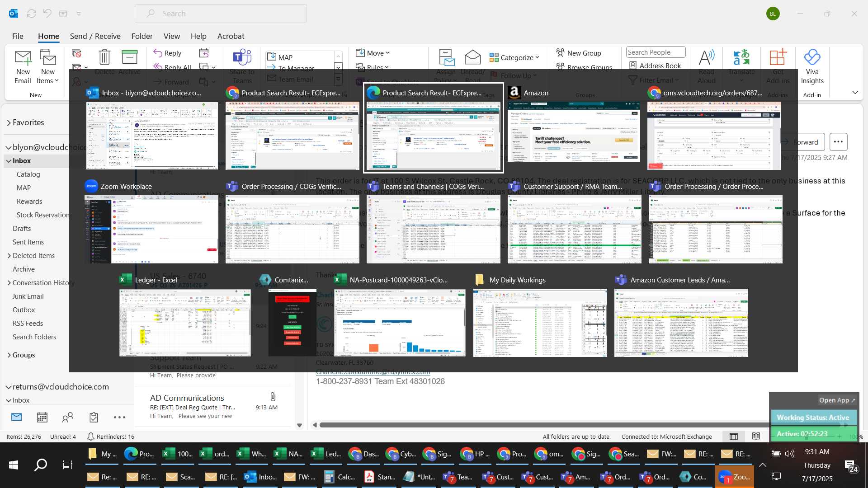Screen dimensions: 868x488
Task: Click the Open App button
Action: tap(837, 400)
